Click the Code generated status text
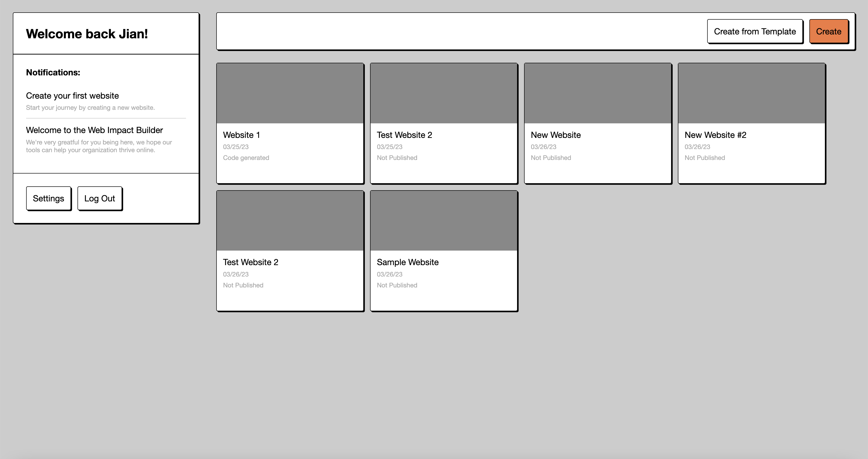Screen dimensions: 868x459 pos(246,158)
